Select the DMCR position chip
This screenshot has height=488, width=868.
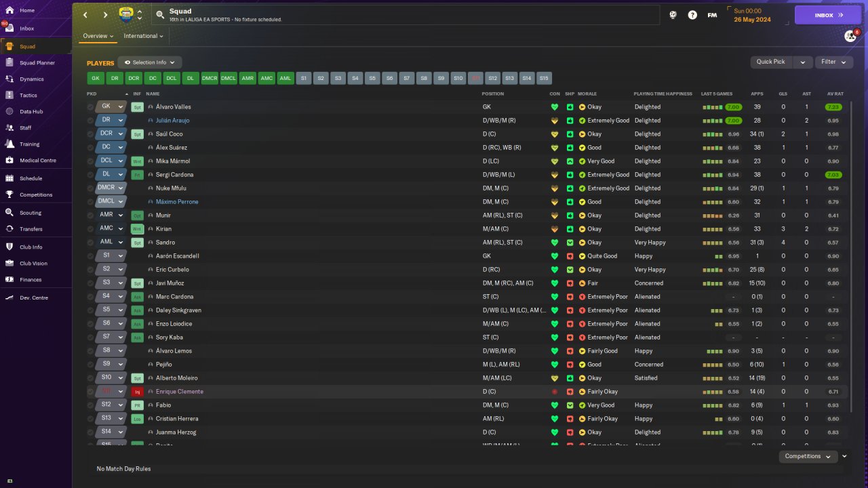pyautogui.click(x=210, y=79)
